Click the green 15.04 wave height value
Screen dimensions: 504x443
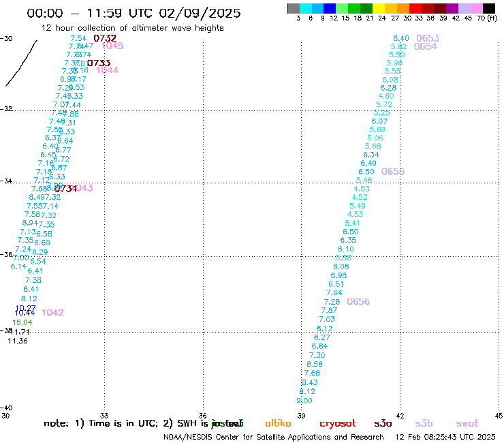click(x=22, y=322)
